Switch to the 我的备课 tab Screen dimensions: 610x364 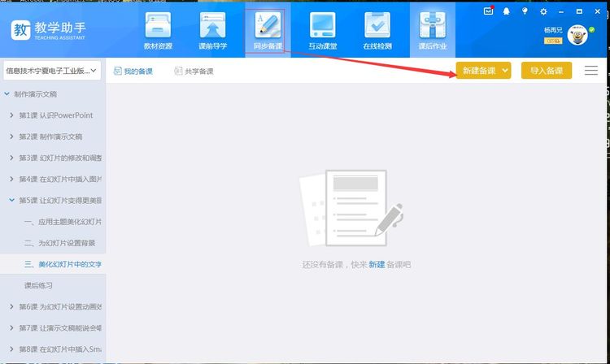133,71
